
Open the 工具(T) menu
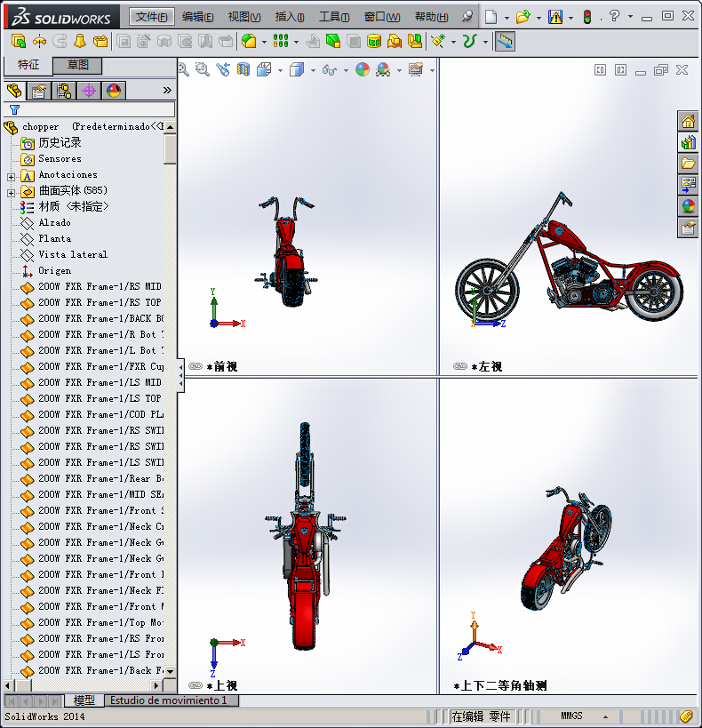pyautogui.click(x=334, y=17)
